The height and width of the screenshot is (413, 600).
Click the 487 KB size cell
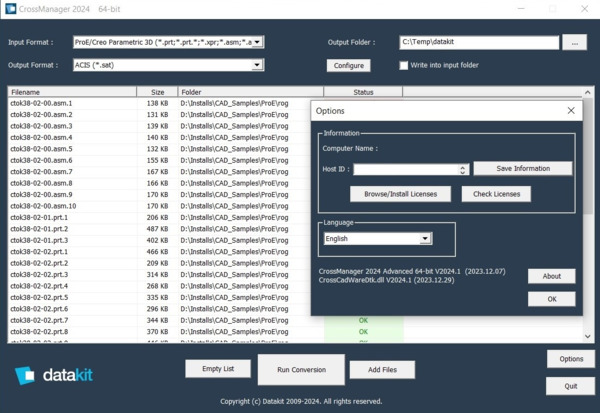pyautogui.click(x=157, y=229)
